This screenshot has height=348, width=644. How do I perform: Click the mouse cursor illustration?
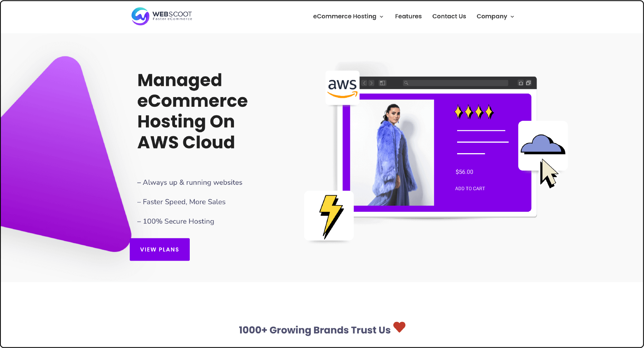[x=549, y=174]
